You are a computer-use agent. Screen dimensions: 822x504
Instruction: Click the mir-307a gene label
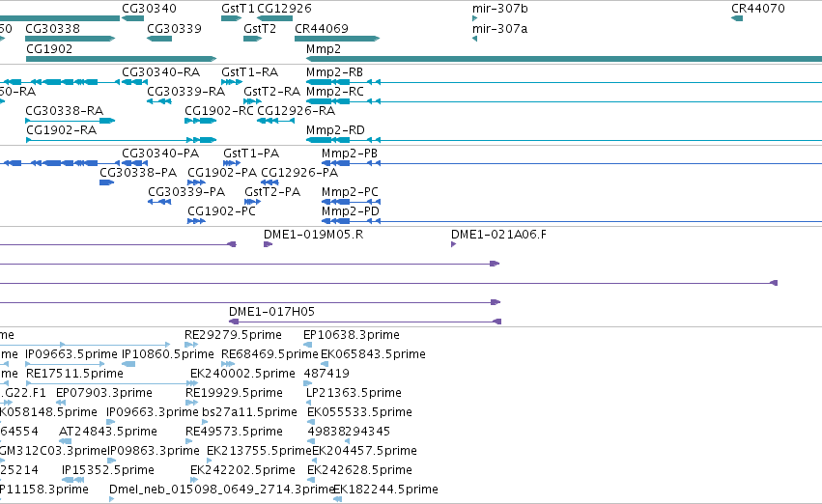[x=499, y=28]
